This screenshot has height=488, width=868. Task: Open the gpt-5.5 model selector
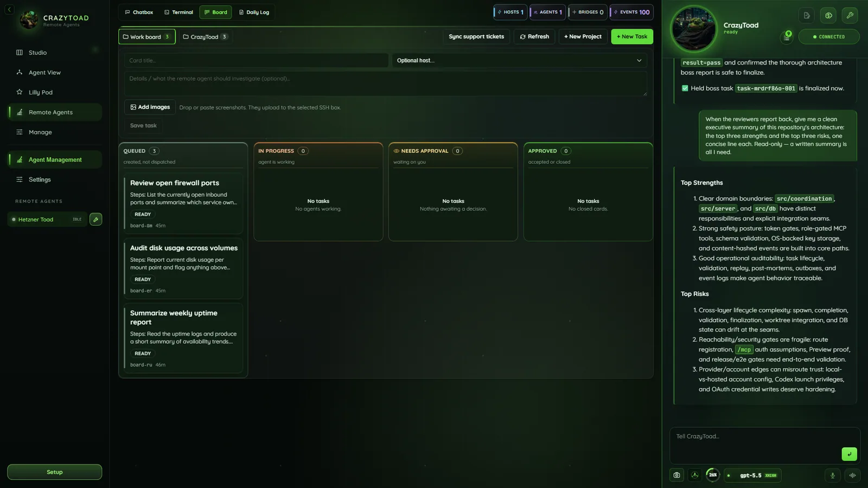click(754, 476)
